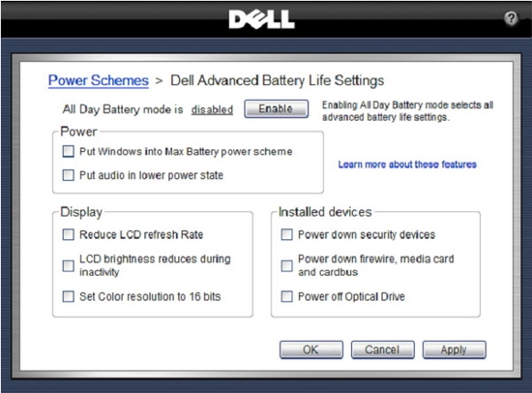Click the Dell Advanced Battery Life Settings title
The image size is (532, 393).
[x=278, y=81]
